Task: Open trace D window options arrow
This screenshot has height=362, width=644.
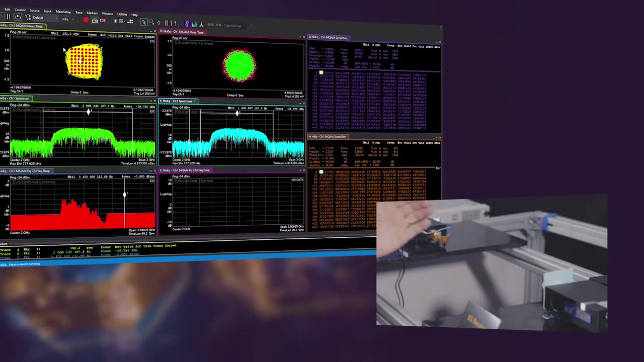Action: [x=300, y=37]
